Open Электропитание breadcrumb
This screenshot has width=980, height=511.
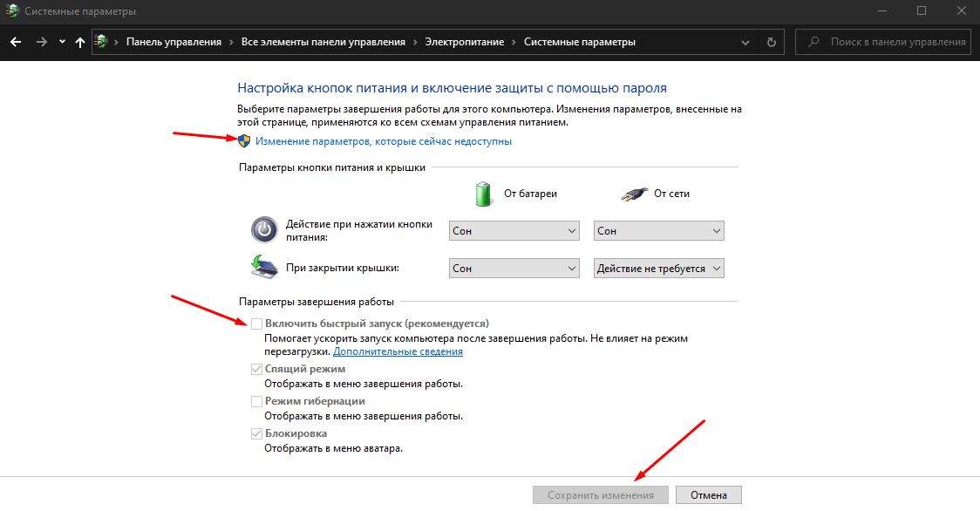(x=465, y=42)
